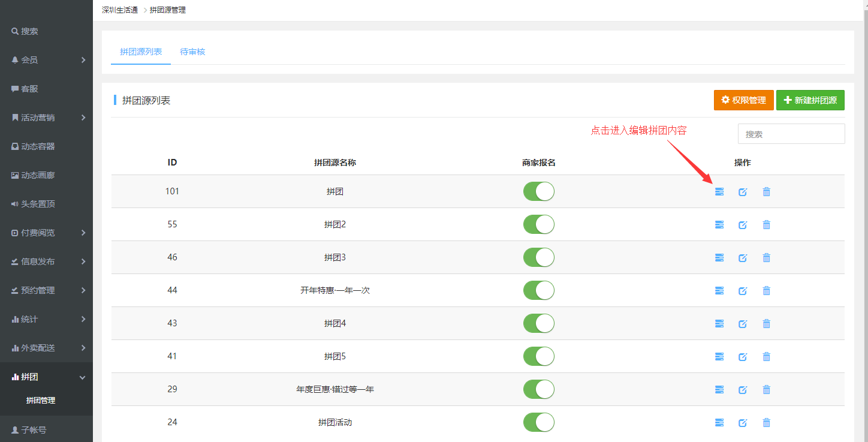Click trash icon for 拼团5 row
This screenshot has height=442, width=868.
766,357
